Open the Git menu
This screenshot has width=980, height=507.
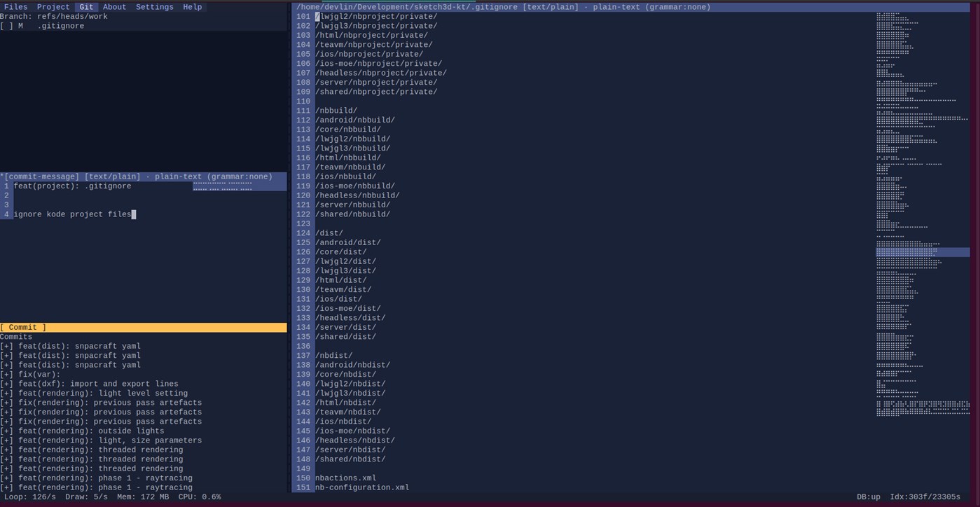[86, 7]
